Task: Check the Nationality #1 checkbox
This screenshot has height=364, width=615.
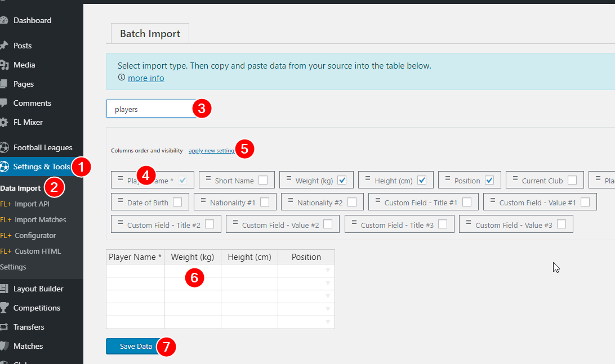Action: (x=265, y=202)
